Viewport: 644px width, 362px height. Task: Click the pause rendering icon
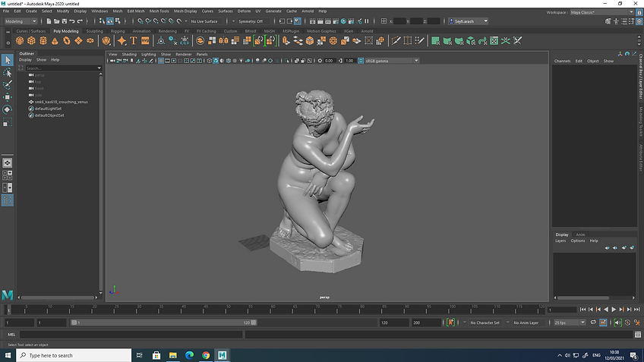tap(367, 21)
